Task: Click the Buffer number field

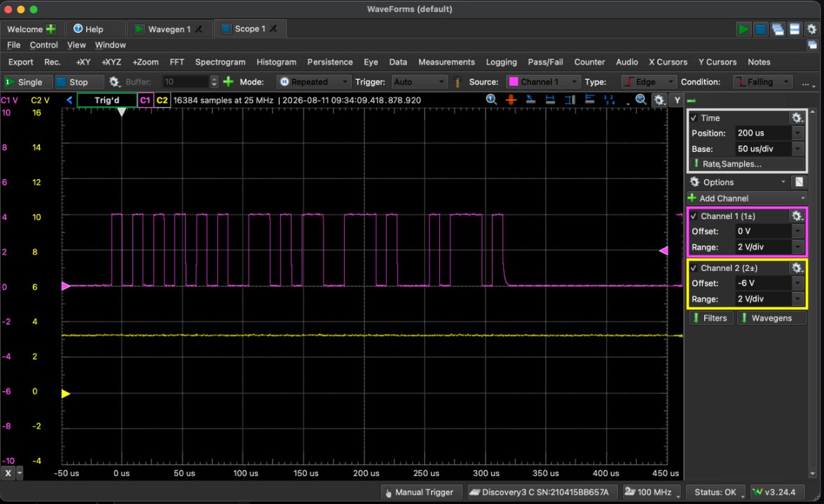Action: (185, 82)
